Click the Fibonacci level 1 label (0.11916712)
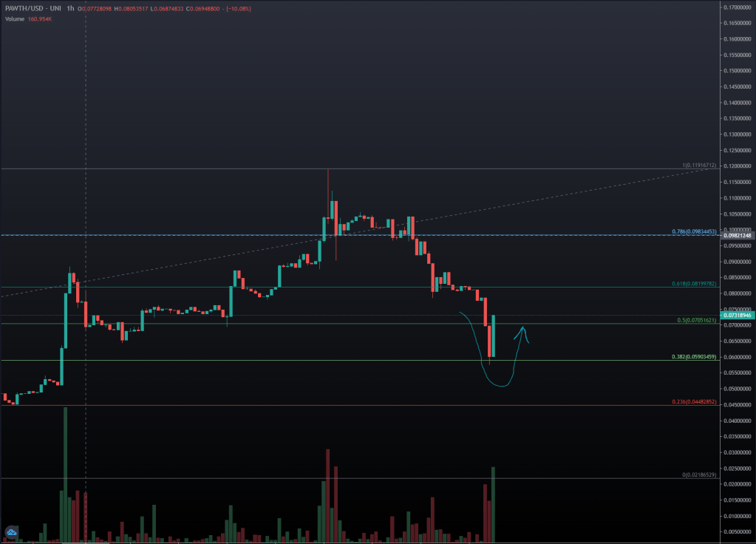The height and width of the screenshot is (544, 756). (698, 166)
